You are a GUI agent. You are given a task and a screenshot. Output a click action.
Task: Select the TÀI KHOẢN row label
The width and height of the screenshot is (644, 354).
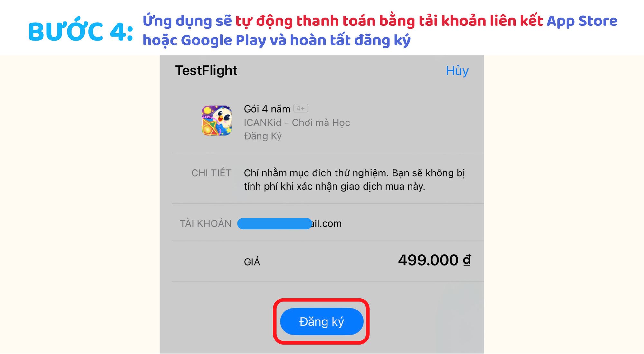click(205, 223)
